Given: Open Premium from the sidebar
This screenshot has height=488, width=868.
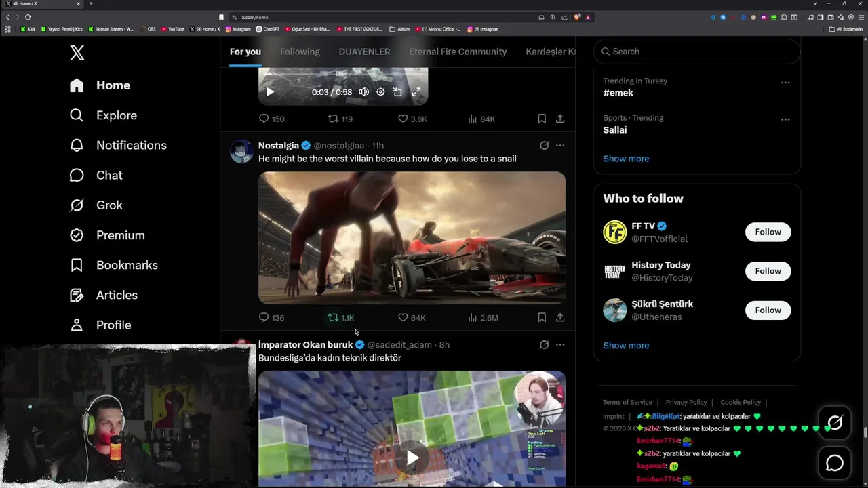Looking at the screenshot, I should click(107, 235).
